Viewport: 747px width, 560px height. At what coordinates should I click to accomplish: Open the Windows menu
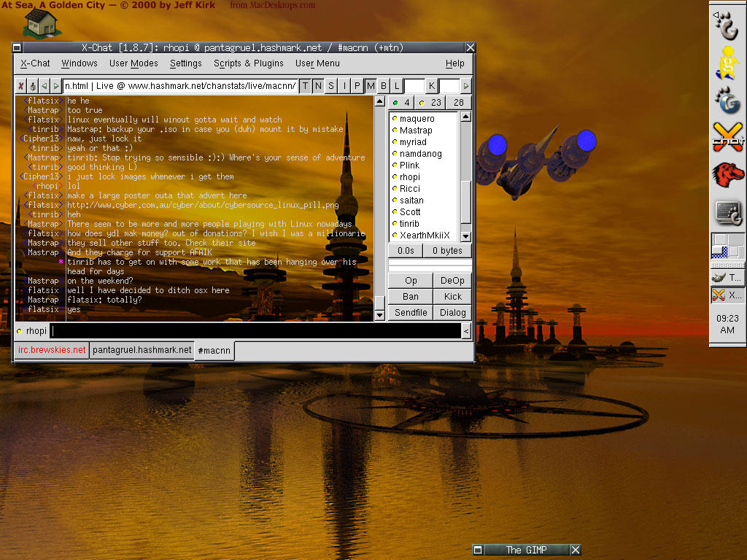[80, 63]
